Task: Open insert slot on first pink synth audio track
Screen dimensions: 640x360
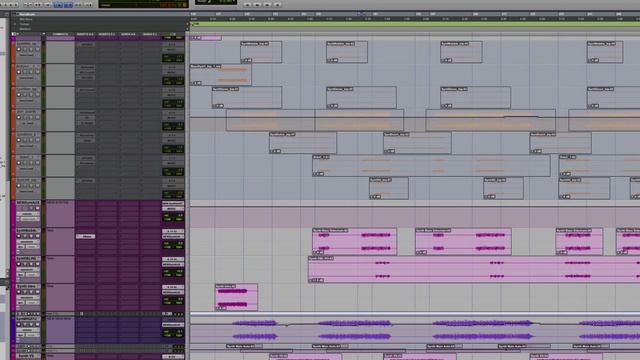Action: point(86,236)
